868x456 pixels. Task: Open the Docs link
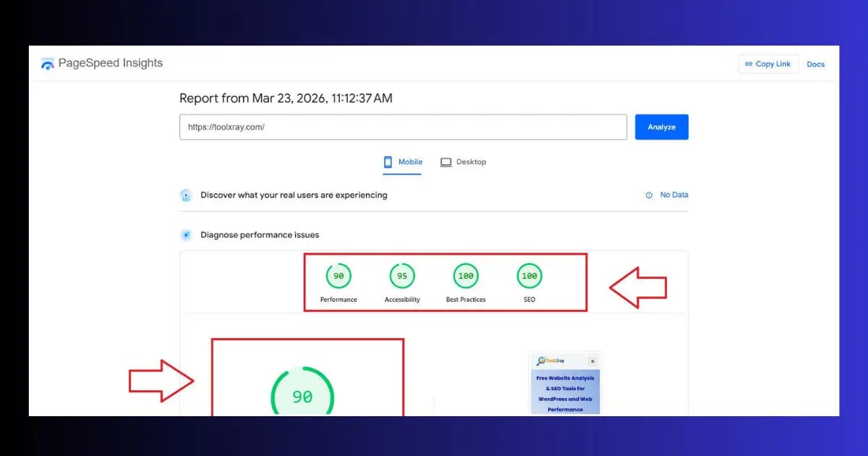tap(815, 64)
